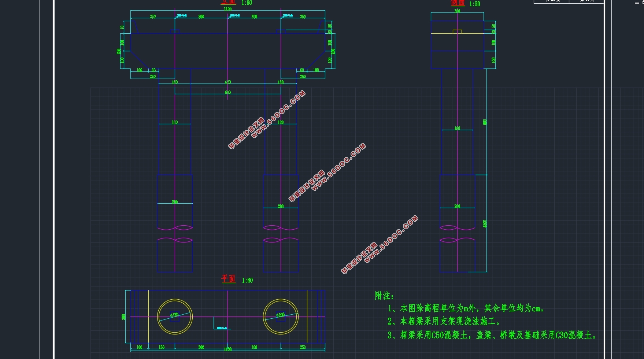Select the 4000 vertical dimension in side view
The width and height of the screenshot is (644, 359).
[485, 223]
